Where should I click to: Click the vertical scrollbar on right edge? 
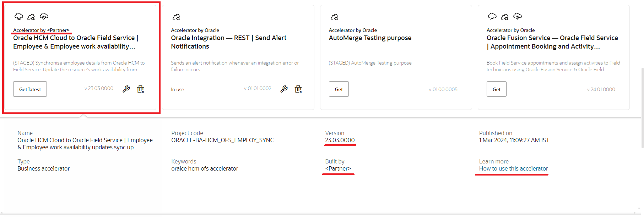tap(642, 106)
